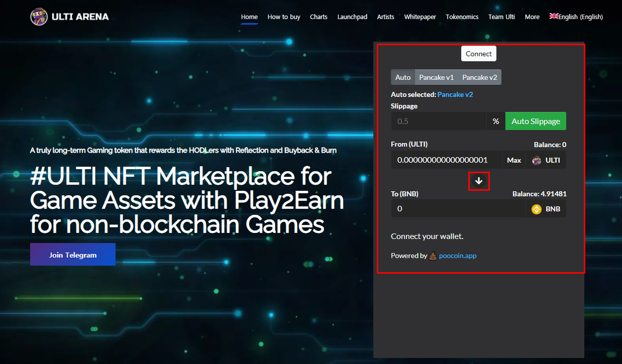Select the Pancake v2 exchange option

tap(480, 77)
